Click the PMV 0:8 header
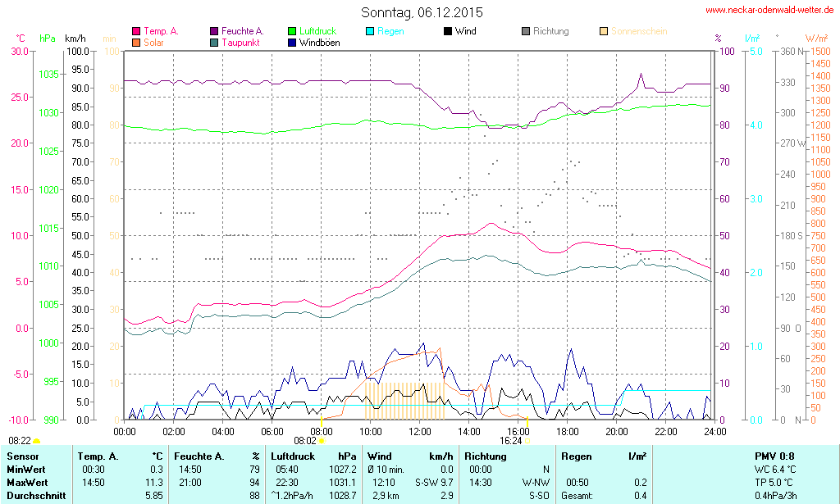Image resolution: width=840 pixels, height=504 pixels. pyautogui.click(x=774, y=456)
